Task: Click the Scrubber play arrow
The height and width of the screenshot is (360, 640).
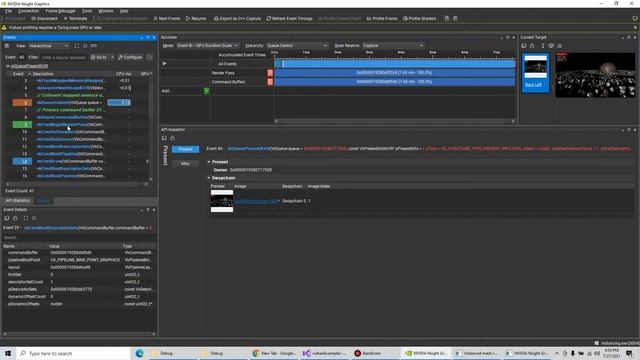Action: [x=164, y=64]
